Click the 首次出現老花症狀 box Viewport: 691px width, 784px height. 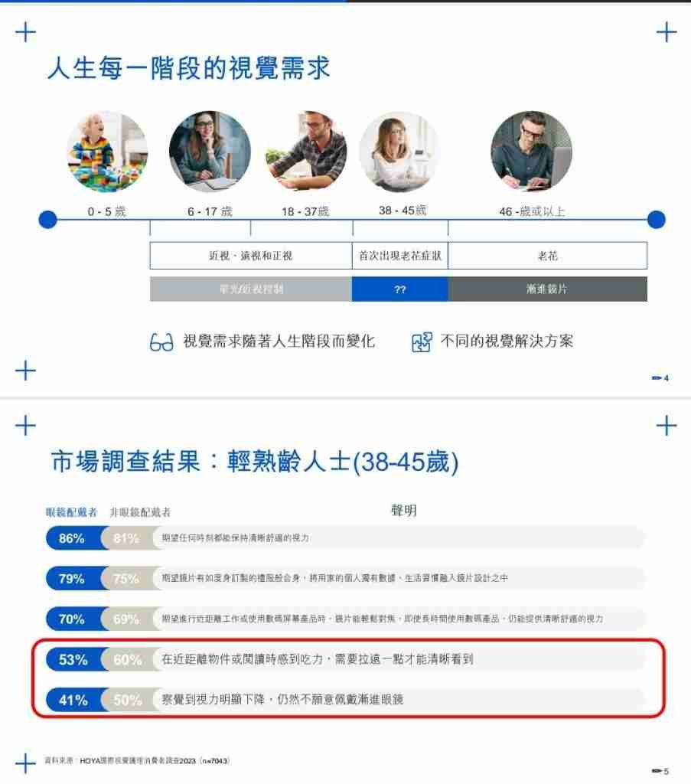(400, 256)
